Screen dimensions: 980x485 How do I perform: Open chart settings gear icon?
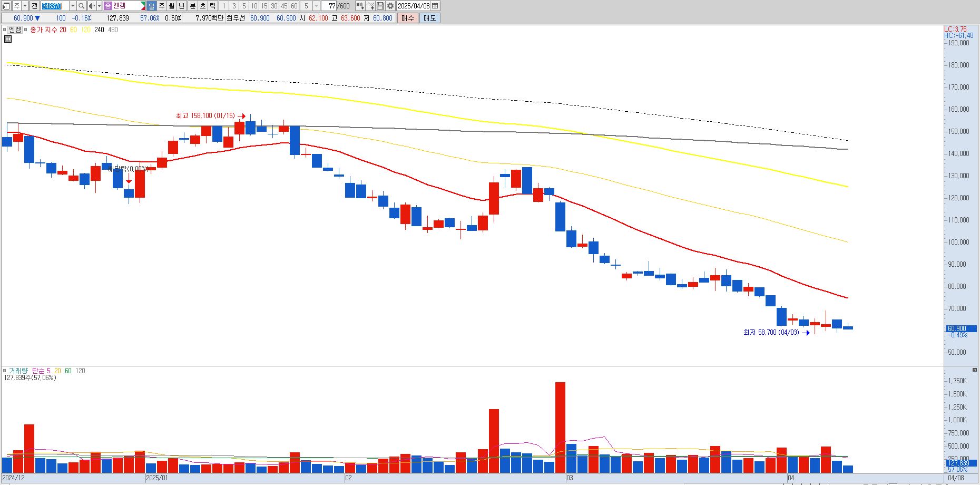[390, 6]
